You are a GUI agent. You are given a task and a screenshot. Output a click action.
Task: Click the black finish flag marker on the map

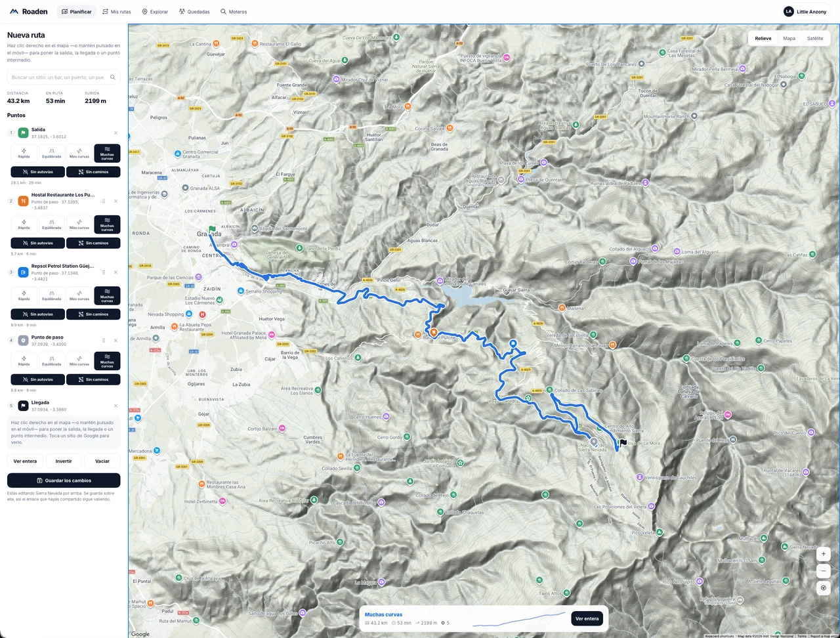coord(623,443)
